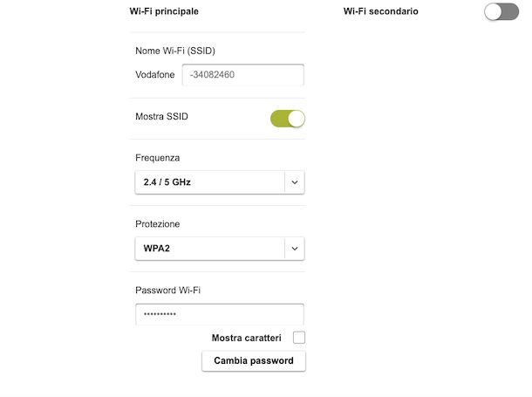Expand the Frequenza dropdown chevron
The height and width of the screenshot is (397, 532).
(x=295, y=182)
